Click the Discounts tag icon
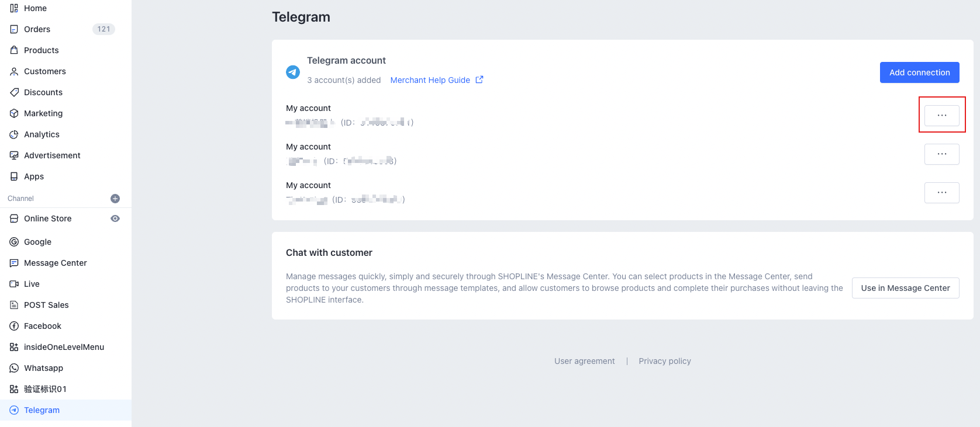Viewport: 980px width, 427px height. click(x=14, y=92)
